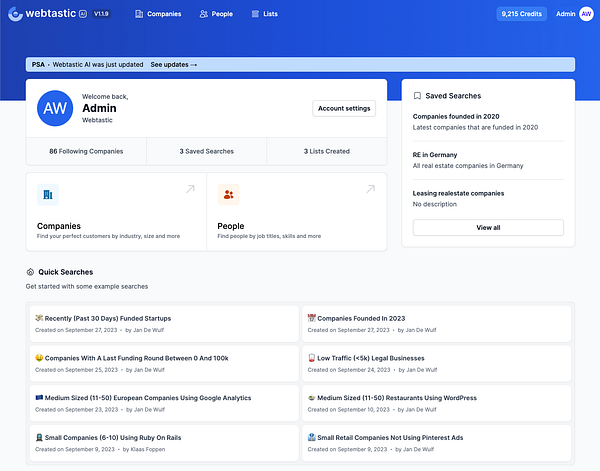Open saved search Leasing realestate companies
Viewport: 600px width, 471px height.
coord(488,198)
